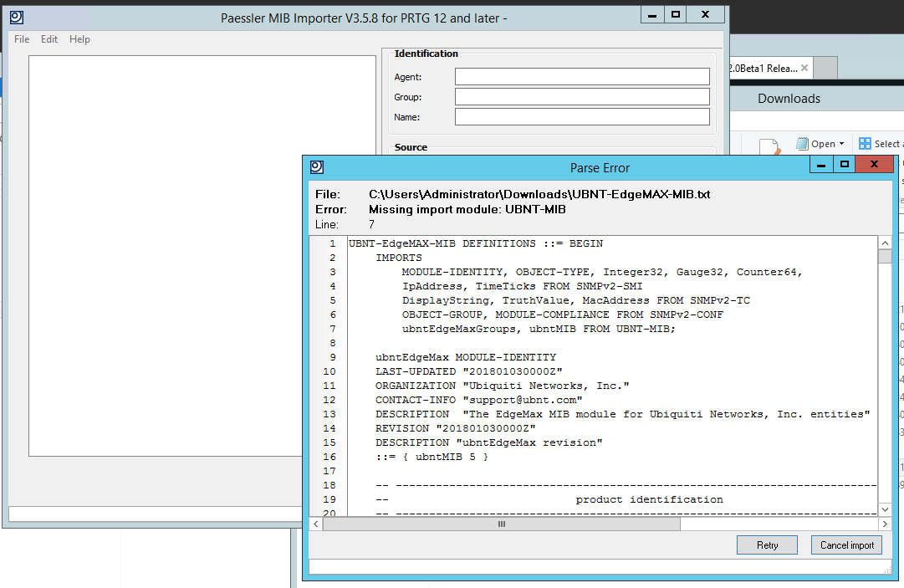The image size is (904, 588).
Task: Click 'ubntEdgeMax MODULE-IDENTITY' on line 9
Action: coord(466,357)
